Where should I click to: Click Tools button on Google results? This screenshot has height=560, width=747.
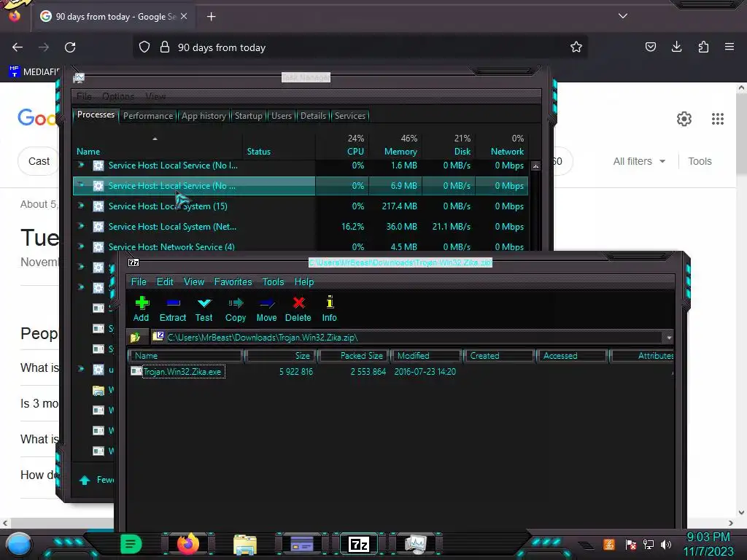(700, 161)
